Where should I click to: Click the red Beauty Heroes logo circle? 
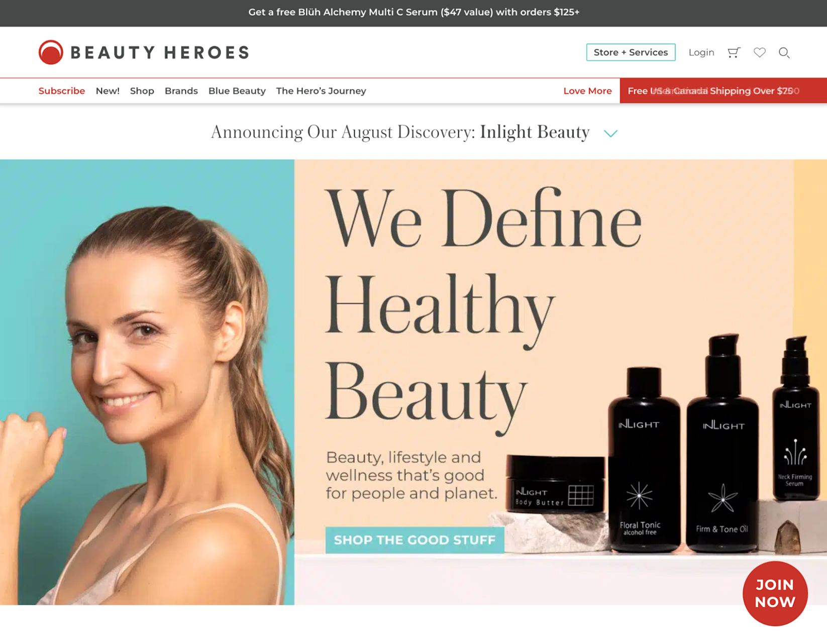[x=51, y=52]
